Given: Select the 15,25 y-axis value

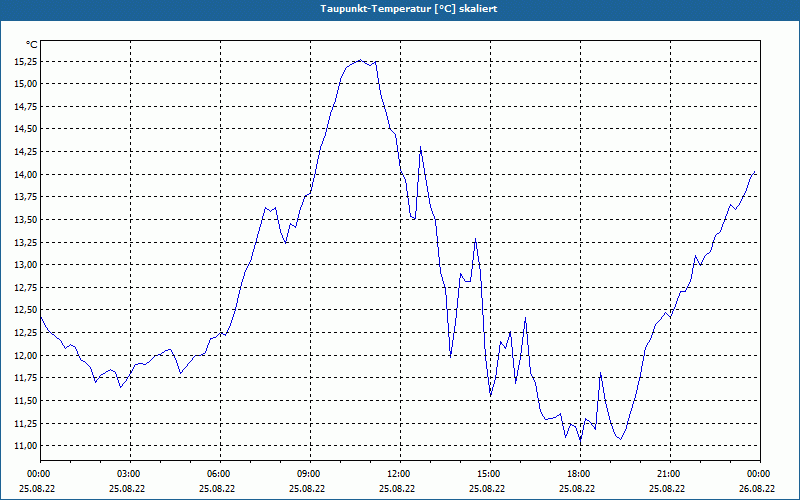Looking at the screenshot, I should [x=26, y=61].
